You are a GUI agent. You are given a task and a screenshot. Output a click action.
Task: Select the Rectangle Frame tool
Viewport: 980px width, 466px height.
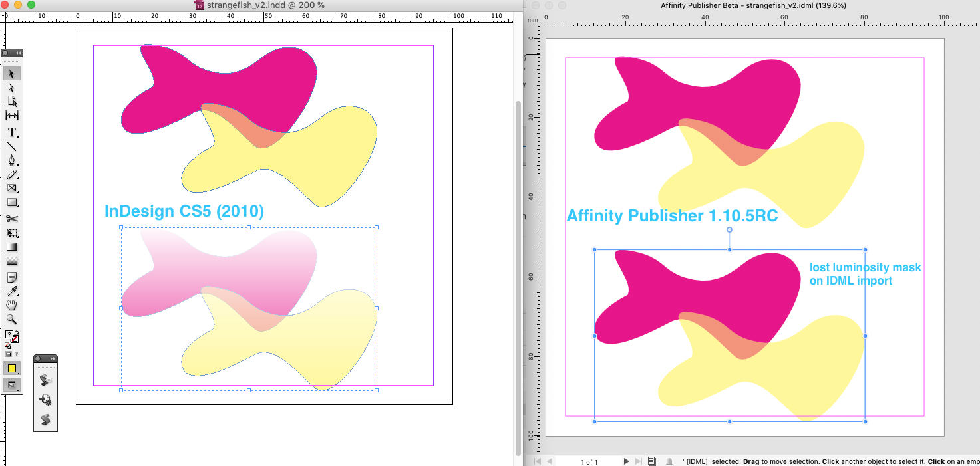click(x=12, y=189)
